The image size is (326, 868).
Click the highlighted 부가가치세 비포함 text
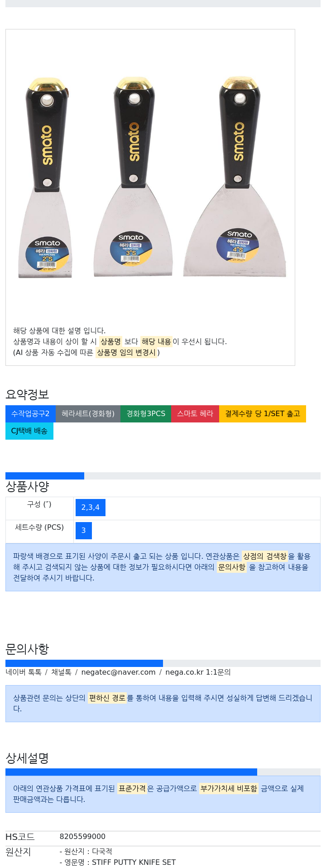[x=229, y=788]
